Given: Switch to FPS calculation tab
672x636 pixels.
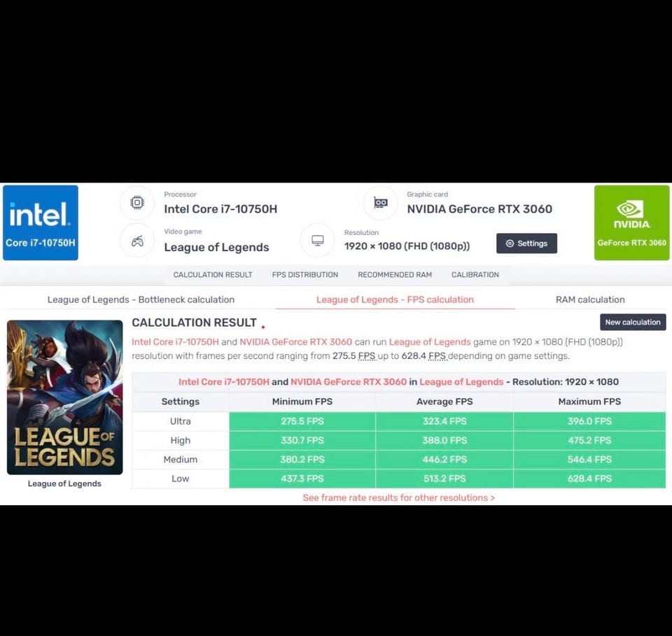Looking at the screenshot, I should (x=395, y=299).
